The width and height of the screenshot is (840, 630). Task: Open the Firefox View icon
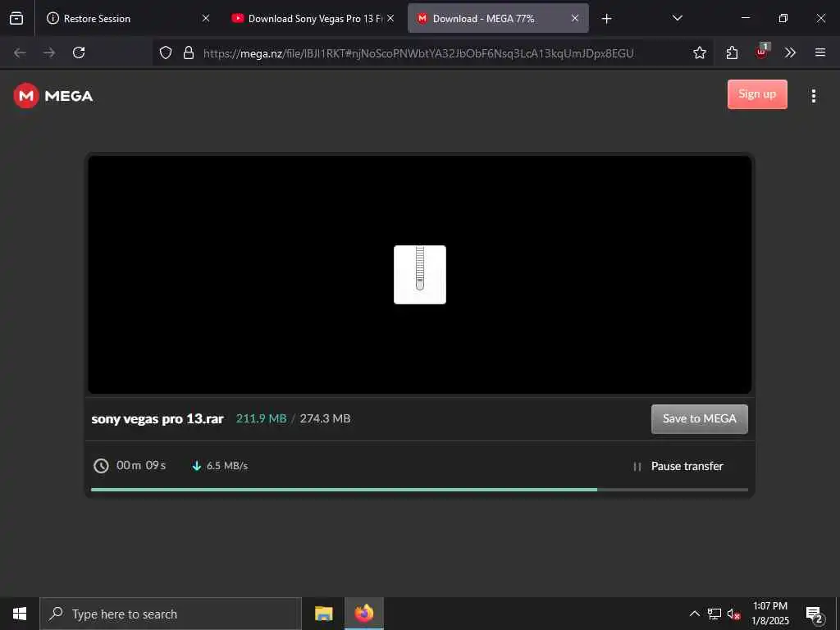(x=16, y=18)
